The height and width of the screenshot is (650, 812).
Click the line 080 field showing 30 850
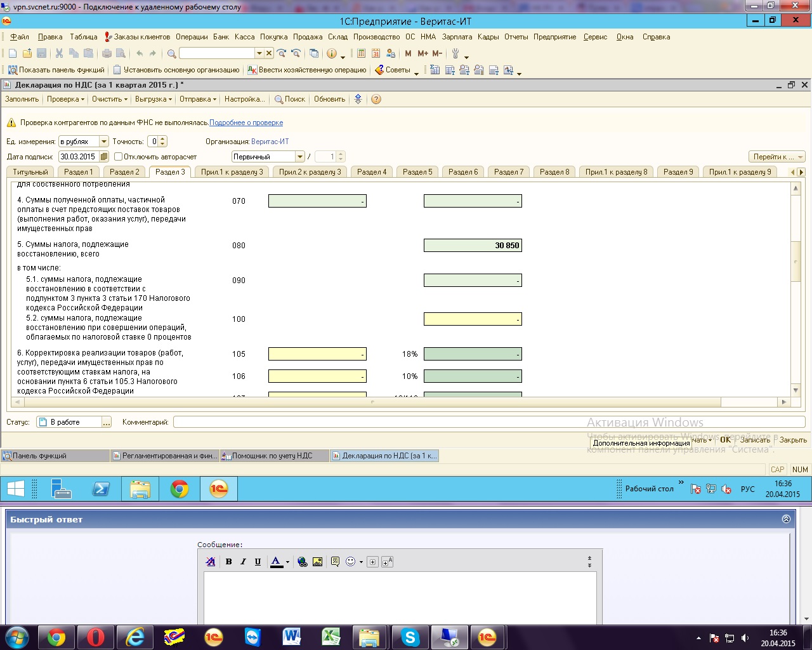(473, 246)
